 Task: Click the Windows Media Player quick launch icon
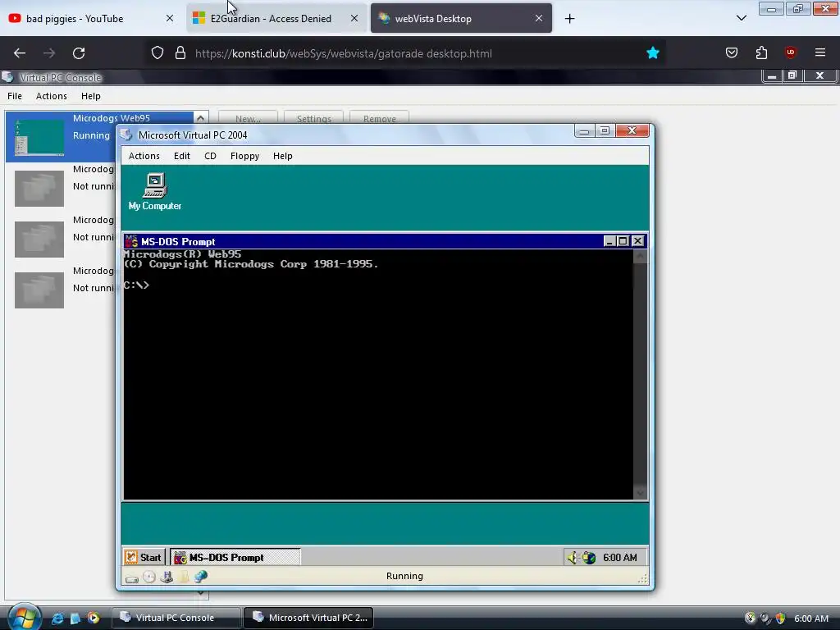(94, 618)
